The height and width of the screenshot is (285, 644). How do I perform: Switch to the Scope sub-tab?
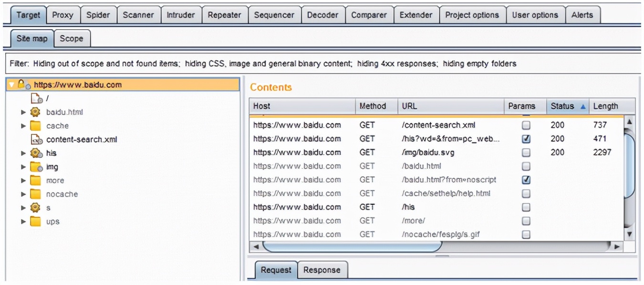(x=72, y=39)
